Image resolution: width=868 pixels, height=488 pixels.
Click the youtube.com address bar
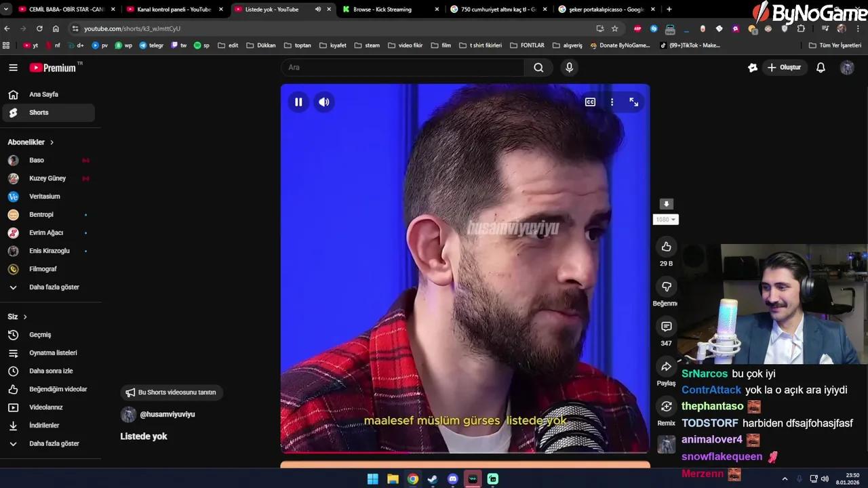click(332, 28)
